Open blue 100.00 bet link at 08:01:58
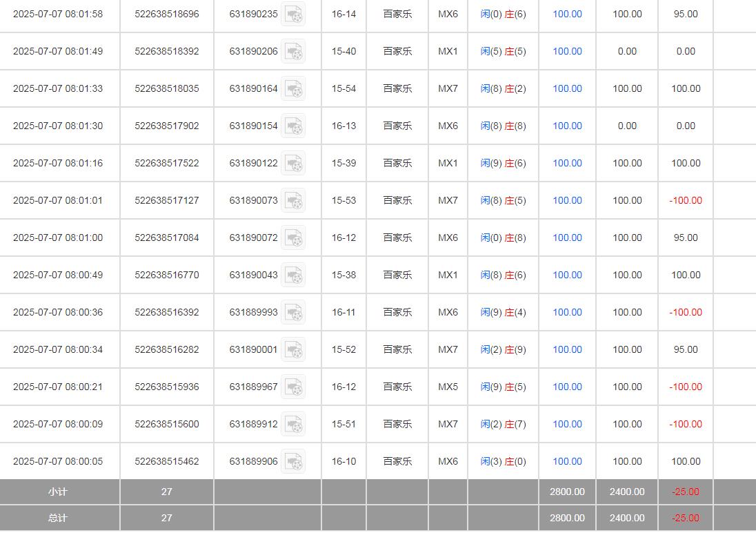This screenshot has height=533, width=756. click(567, 14)
